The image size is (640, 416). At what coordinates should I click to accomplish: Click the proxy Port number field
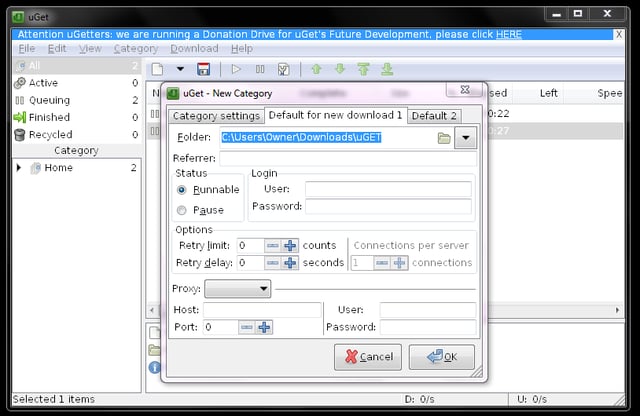tap(220, 327)
